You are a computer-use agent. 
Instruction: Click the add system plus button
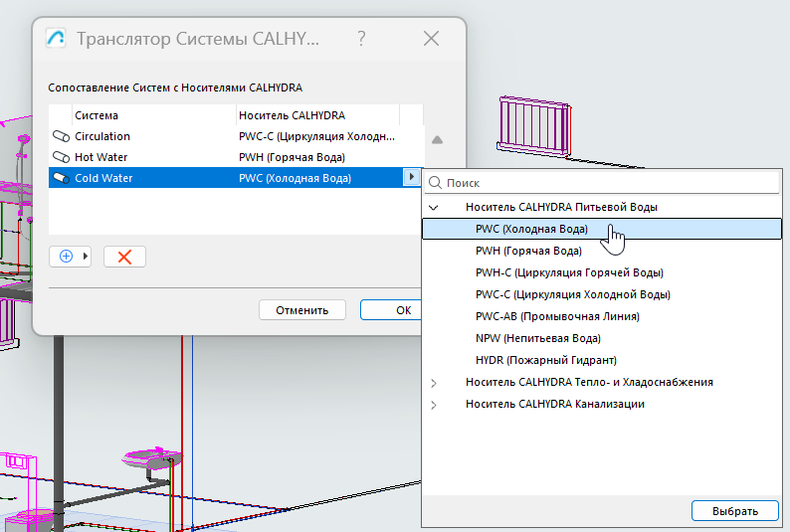(x=66, y=257)
